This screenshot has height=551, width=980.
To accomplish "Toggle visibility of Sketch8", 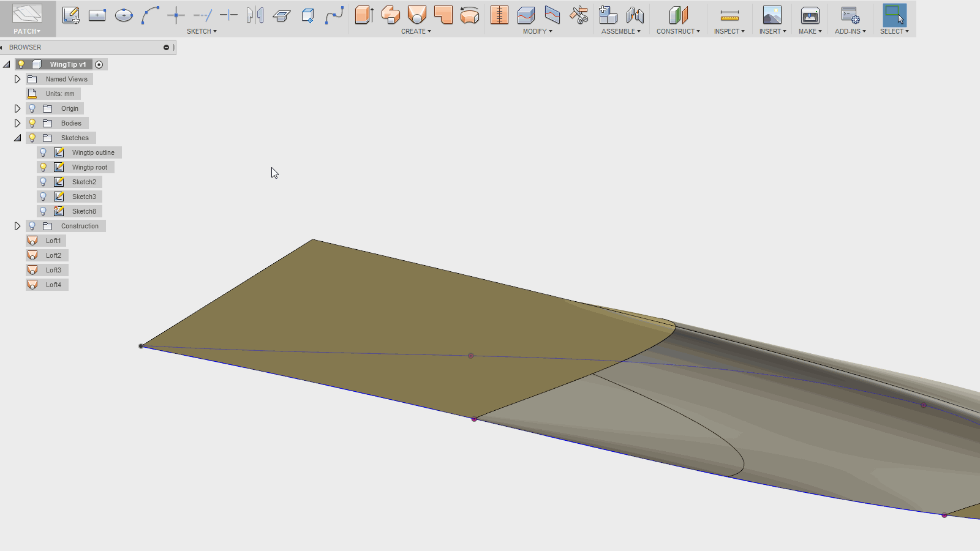I will 43,211.
